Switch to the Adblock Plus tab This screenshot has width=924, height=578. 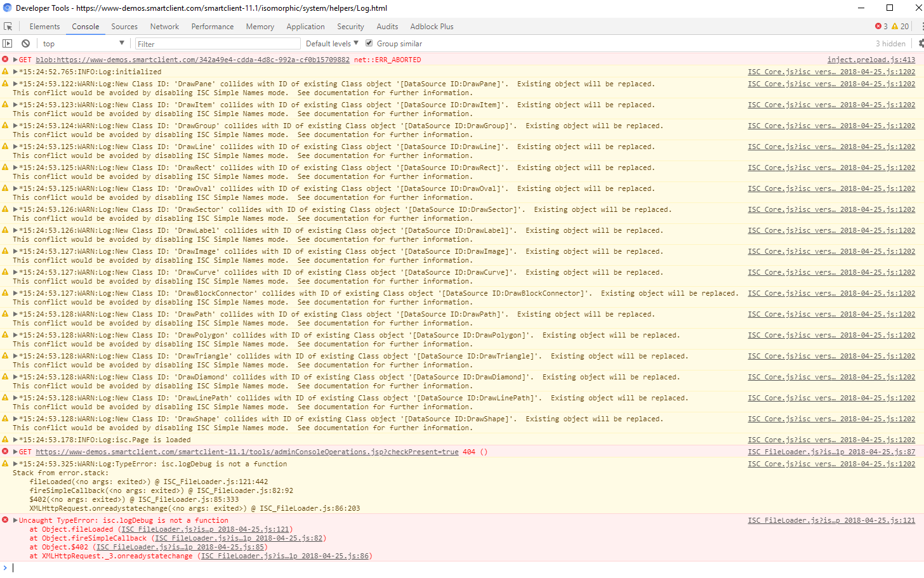coord(432,27)
